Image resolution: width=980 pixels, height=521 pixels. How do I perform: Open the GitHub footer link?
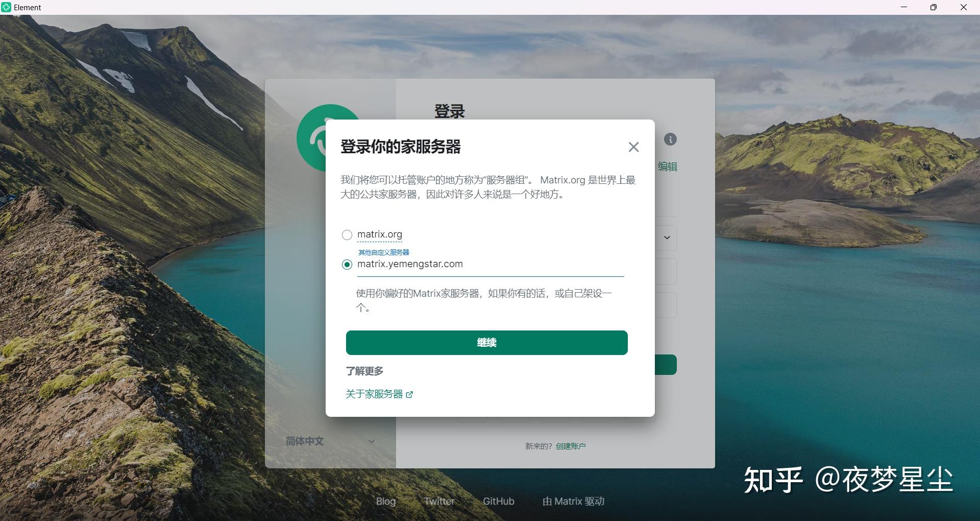(x=498, y=501)
